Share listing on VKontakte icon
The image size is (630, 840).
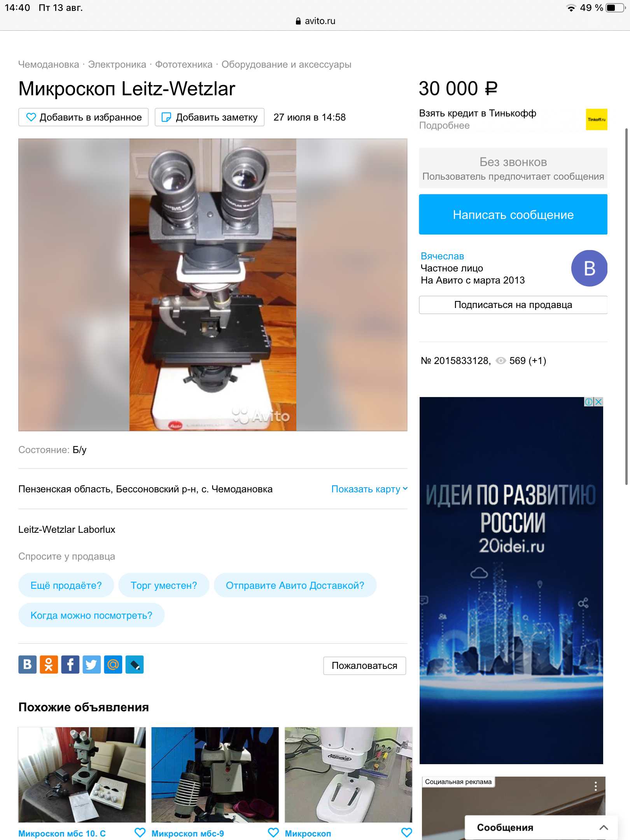point(27,665)
